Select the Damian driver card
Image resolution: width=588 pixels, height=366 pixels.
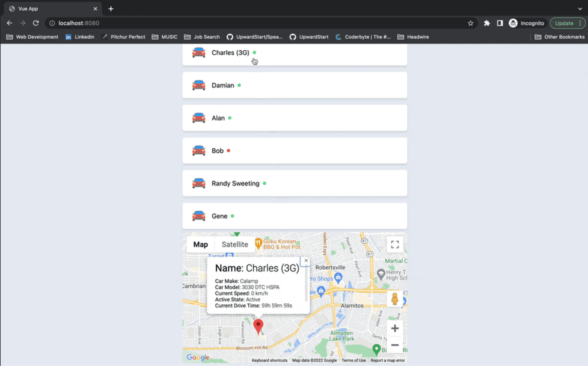295,85
